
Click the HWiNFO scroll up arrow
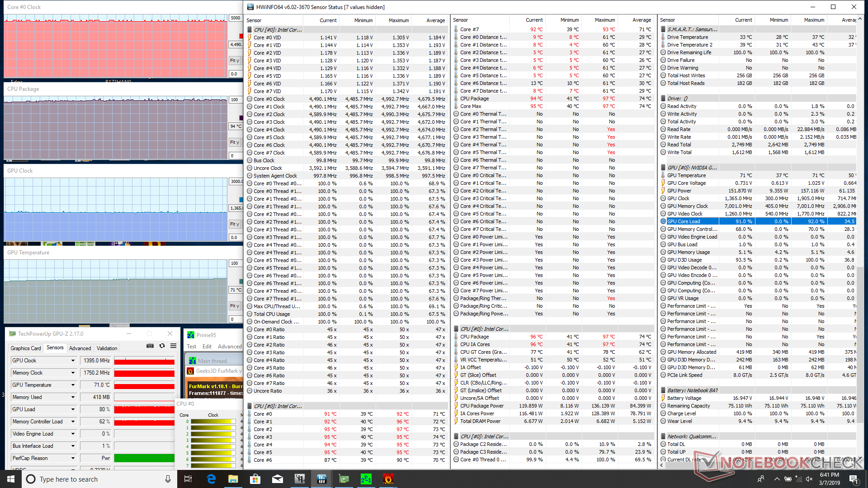coord(860,19)
